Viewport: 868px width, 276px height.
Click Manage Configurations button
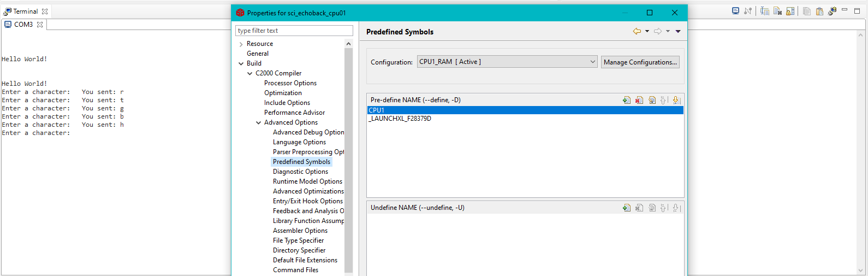click(640, 62)
